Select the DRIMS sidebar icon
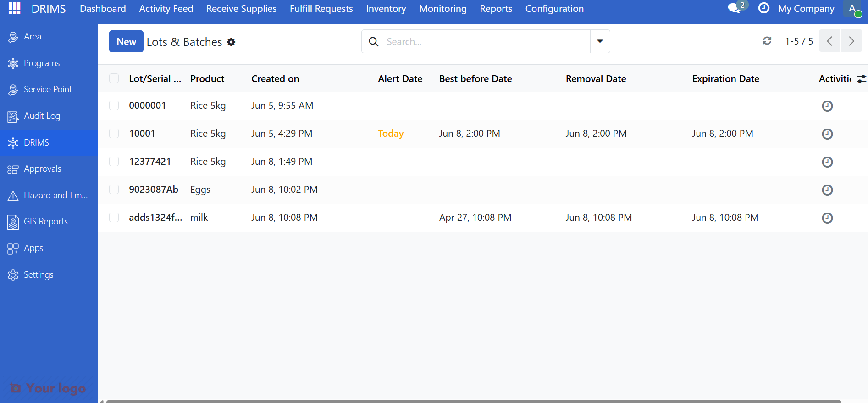Viewport: 868px width, 403px height. pyautogui.click(x=13, y=143)
